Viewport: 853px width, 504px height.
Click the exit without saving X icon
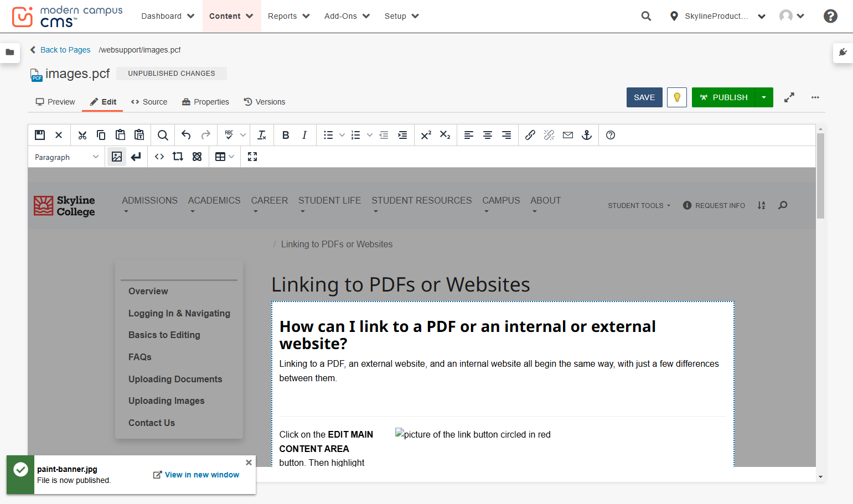pyautogui.click(x=59, y=135)
